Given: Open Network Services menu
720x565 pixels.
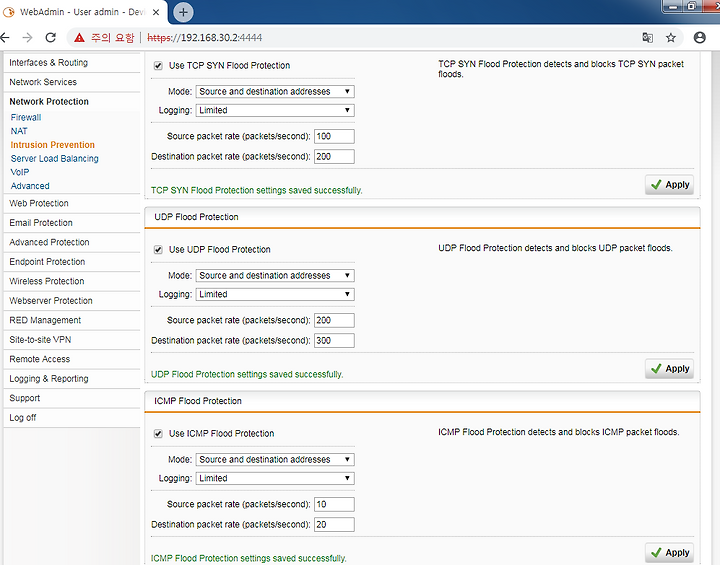Looking at the screenshot, I should click(72, 82).
